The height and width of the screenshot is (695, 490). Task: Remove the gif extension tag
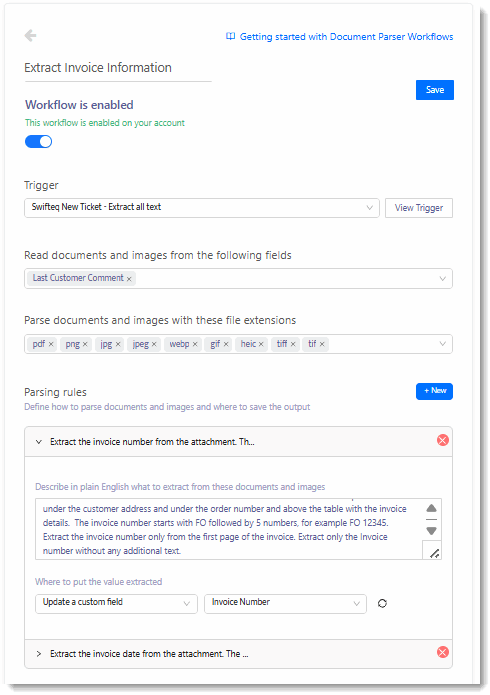tap(226, 344)
